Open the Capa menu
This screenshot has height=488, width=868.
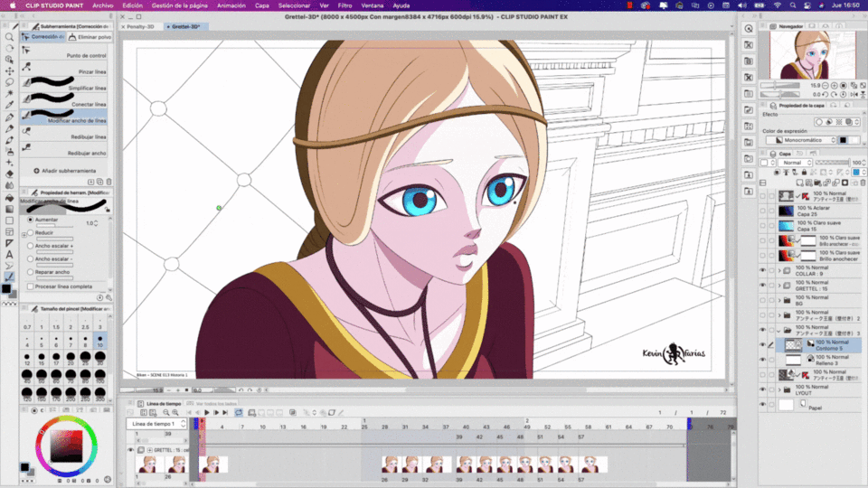[262, 5]
